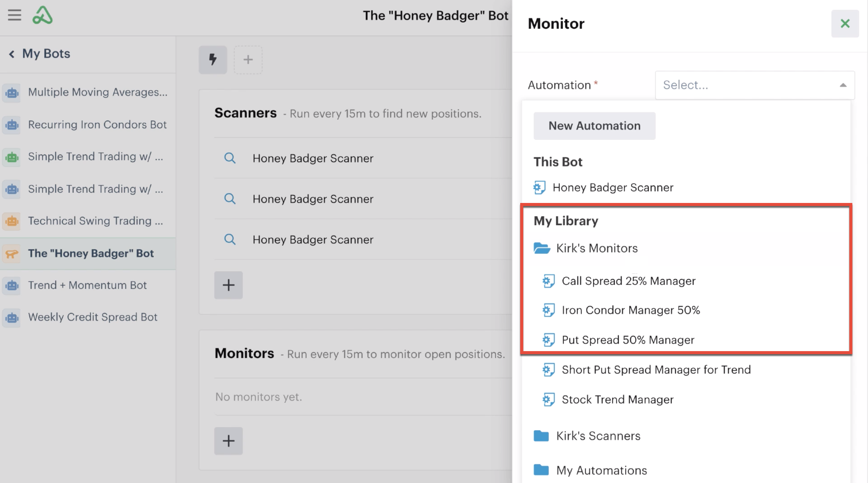Click icon next to Call Spread 25% Manager
The image size is (868, 483).
[x=549, y=281]
